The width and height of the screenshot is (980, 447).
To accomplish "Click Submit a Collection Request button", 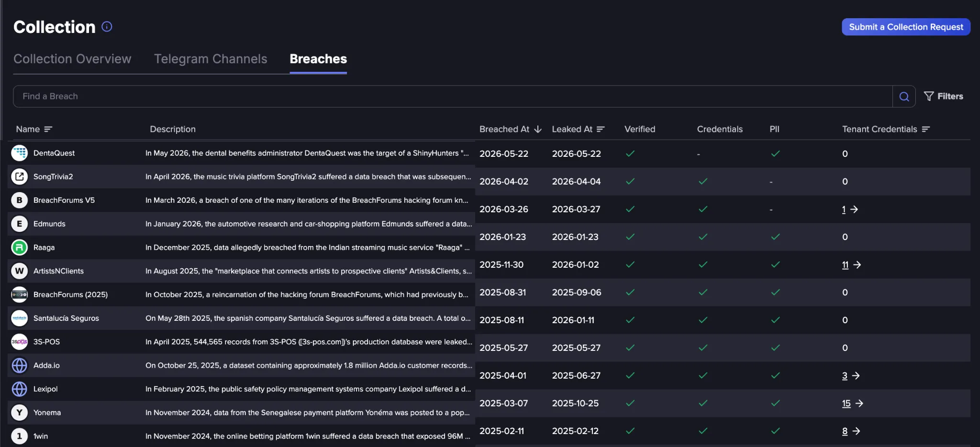I will click(x=906, y=27).
